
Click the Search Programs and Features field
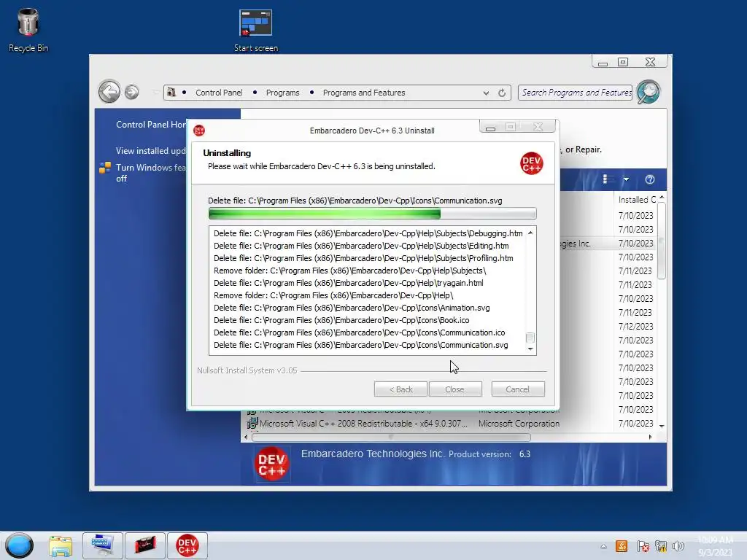[576, 93]
